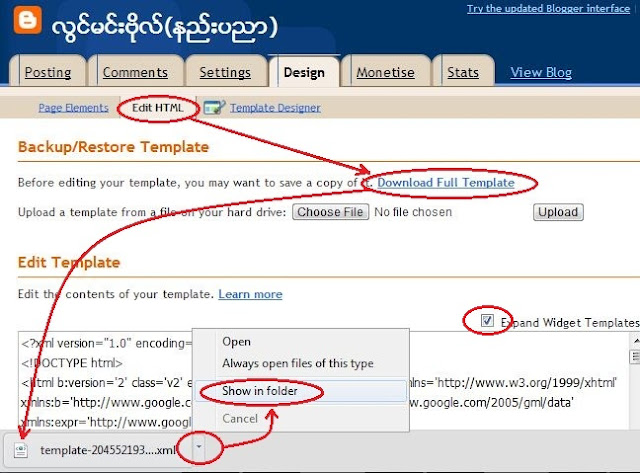Select the Design tab
Viewport: 640px width, 473px height.
pos(304,72)
